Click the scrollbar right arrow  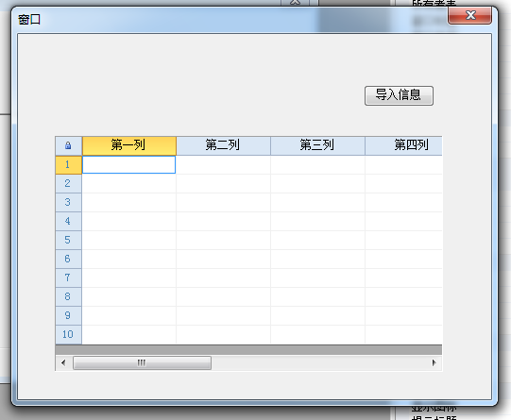(434, 362)
